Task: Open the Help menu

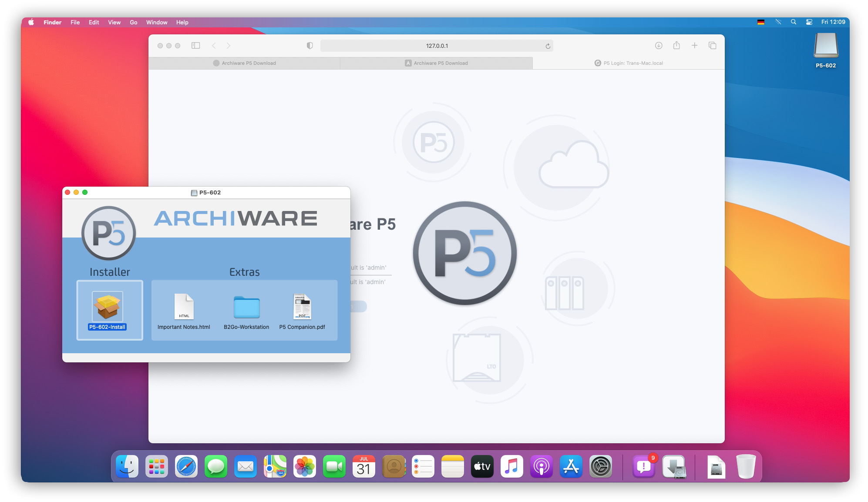Action: tap(182, 22)
